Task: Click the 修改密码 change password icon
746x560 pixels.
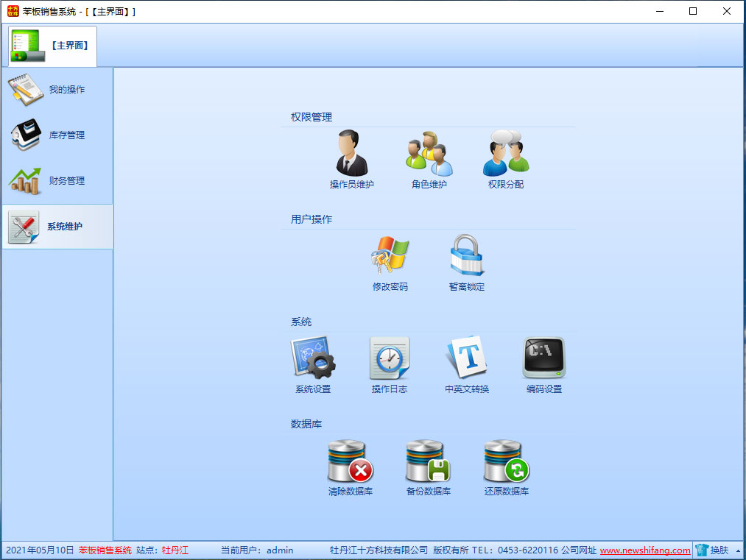Action: (390, 256)
